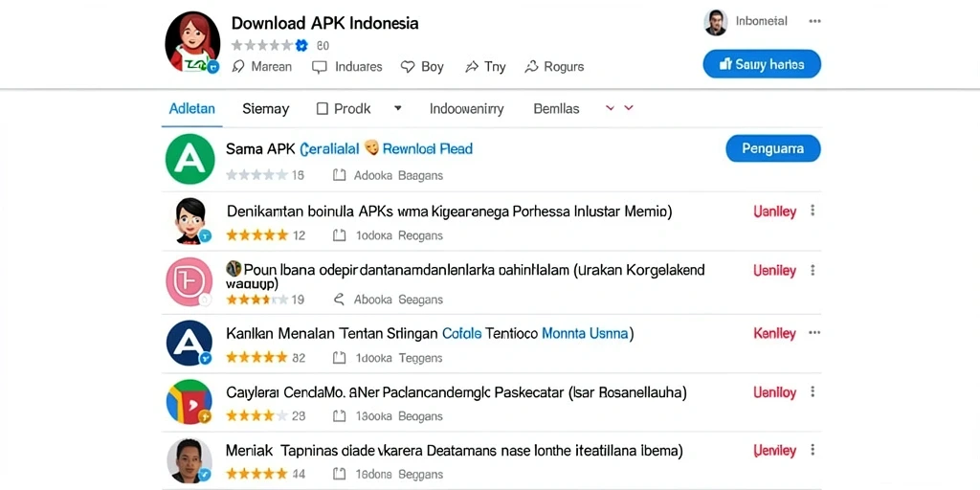This screenshot has width=980, height=490.
Task: Click the small emoji icon before Poun lbana
Action: (234, 269)
